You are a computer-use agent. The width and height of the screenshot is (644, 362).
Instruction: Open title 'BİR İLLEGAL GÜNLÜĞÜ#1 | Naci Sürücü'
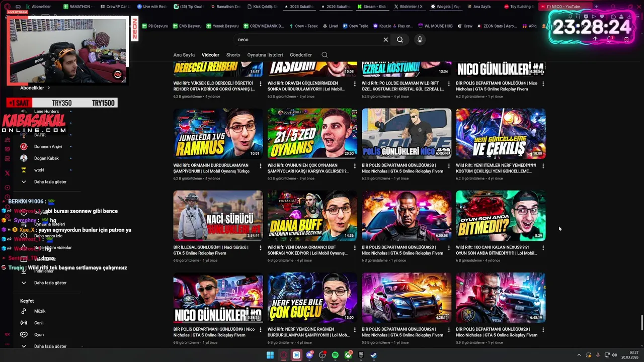click(211, 250)
